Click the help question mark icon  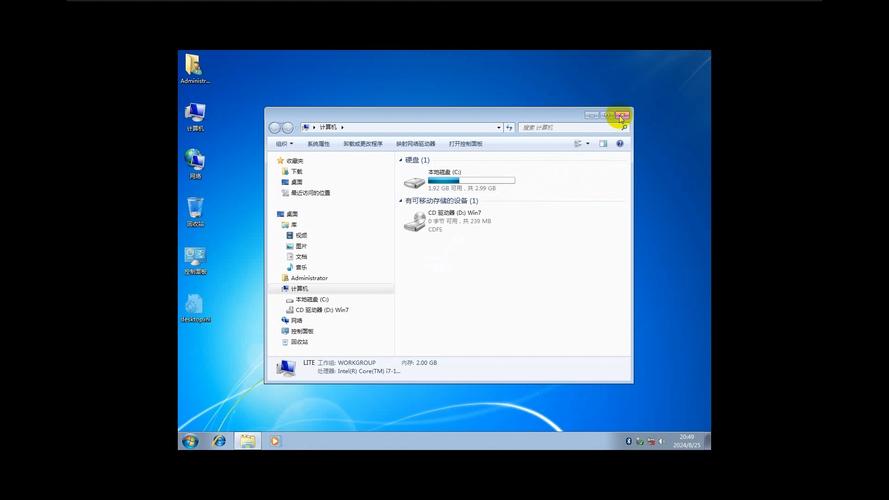(620, 144)
